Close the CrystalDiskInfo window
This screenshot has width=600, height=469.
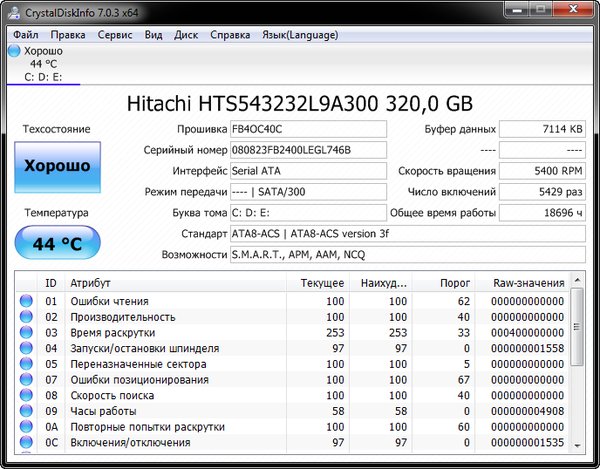(x=573, y=9)
